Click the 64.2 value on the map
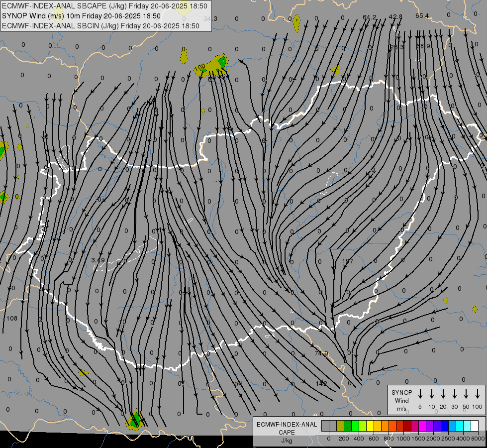This screenshot has height=448, width=487. (x=370, y=17)
